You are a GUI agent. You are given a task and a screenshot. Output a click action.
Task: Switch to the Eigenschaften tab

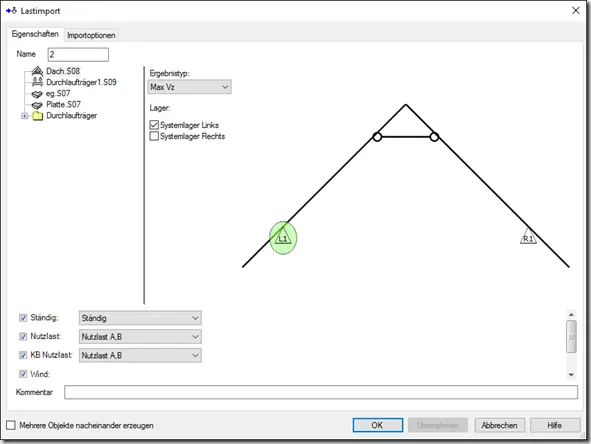click(35, 34)
